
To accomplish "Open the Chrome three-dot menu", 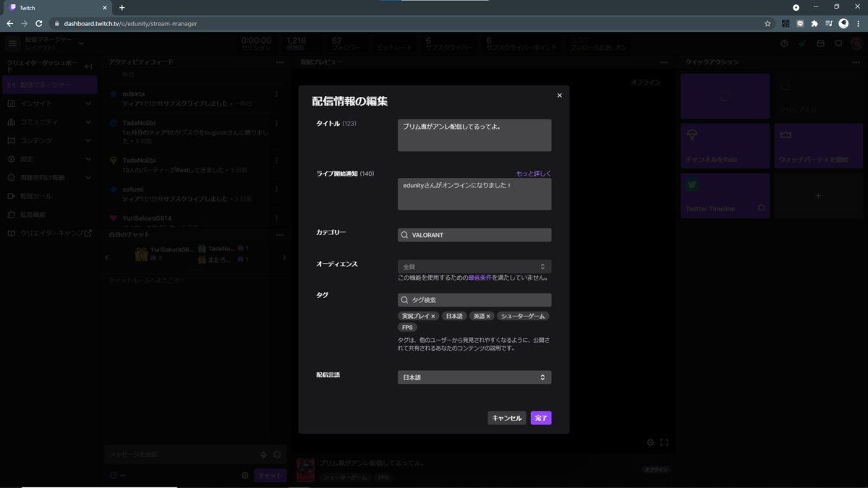I will pyautogui.click(x=858, y=23).
